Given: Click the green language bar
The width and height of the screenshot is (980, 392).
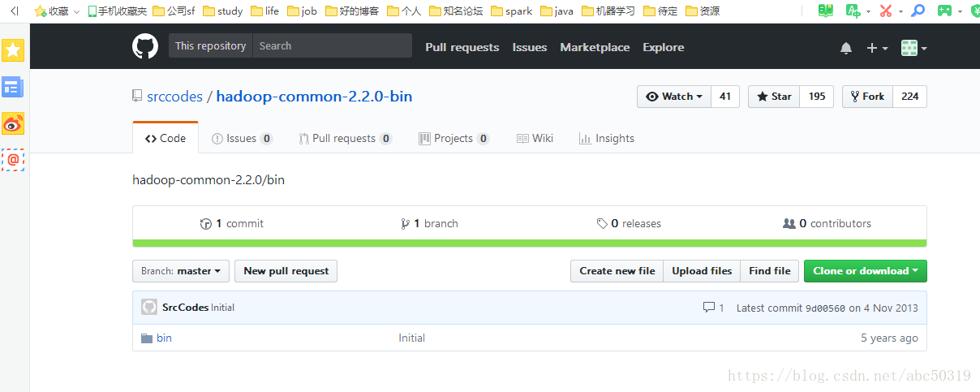Looking at the screenshot, I should tap(530, 243).
